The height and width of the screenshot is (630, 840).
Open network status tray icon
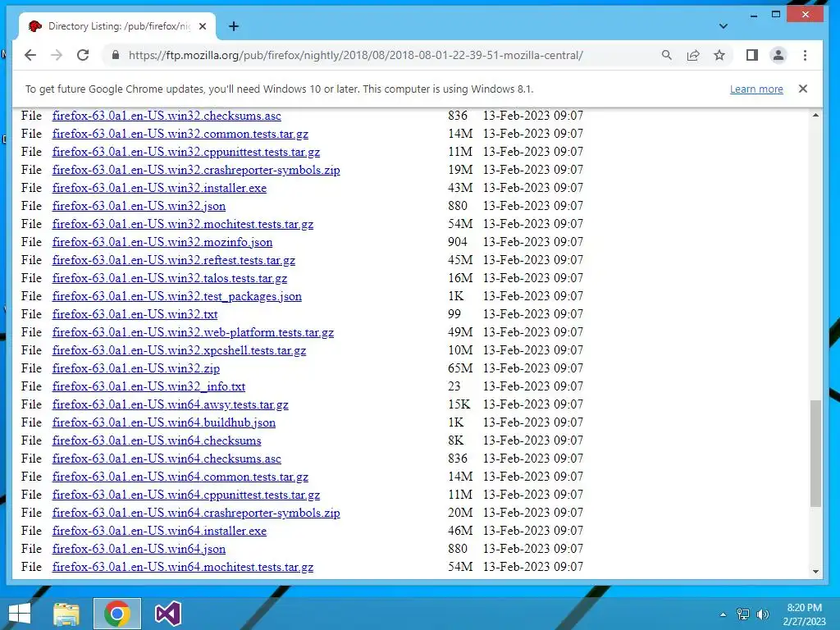tap(743, 614)
